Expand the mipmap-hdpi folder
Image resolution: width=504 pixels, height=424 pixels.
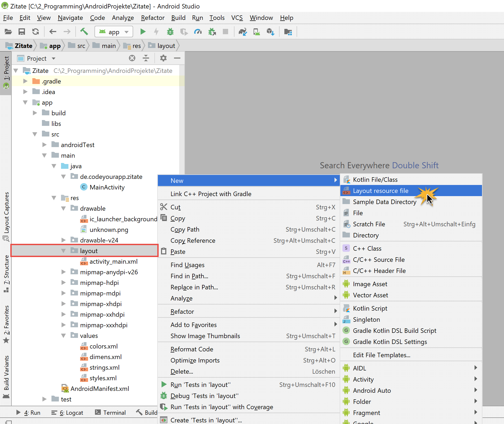[63, 282]
